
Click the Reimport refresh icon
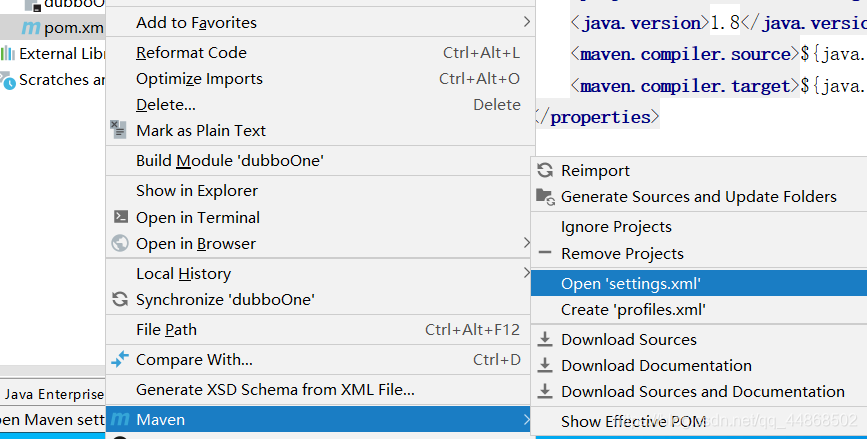click(x=545, y=171)
